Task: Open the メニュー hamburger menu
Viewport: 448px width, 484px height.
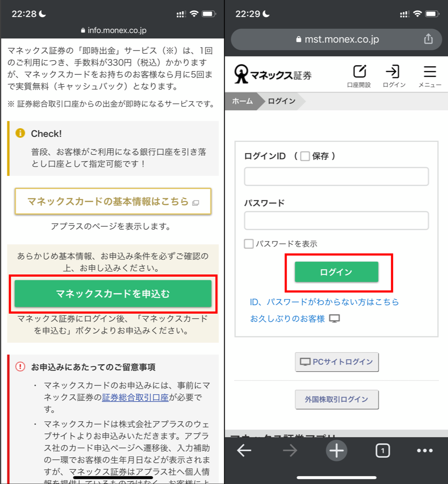Action: (430, 76)
